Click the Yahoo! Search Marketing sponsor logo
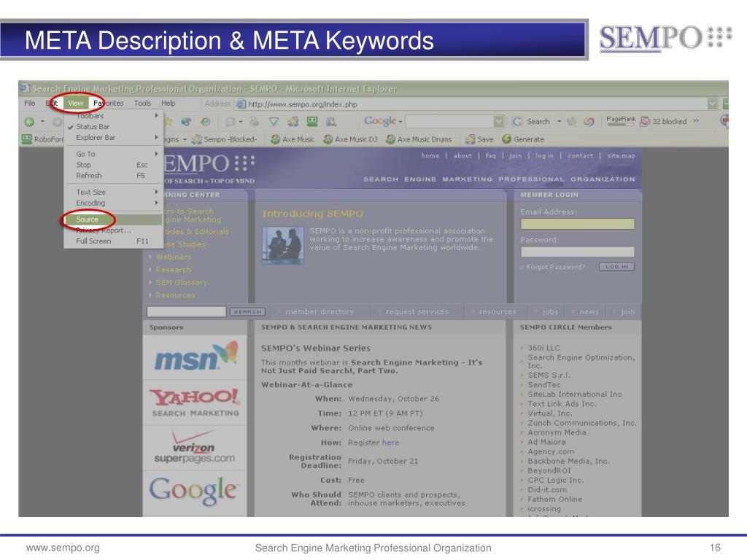Screen dimensions: 747x560 [x=196, y=402]
